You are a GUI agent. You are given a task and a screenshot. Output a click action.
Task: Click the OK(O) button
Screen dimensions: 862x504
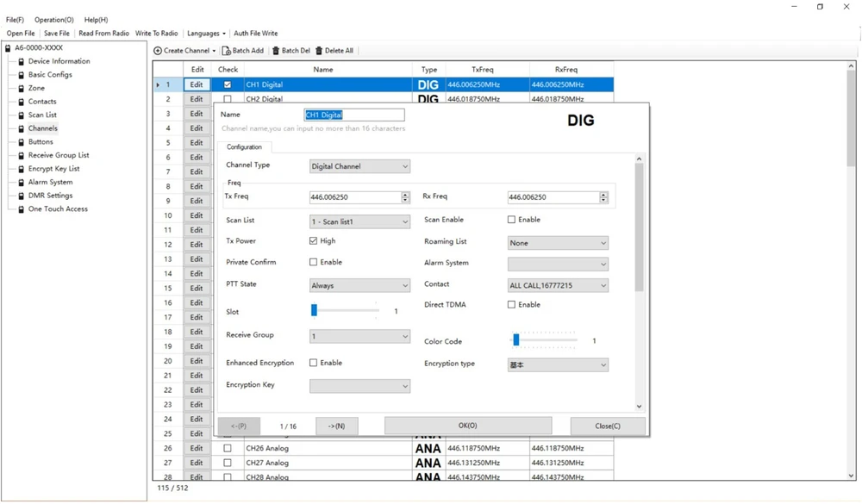[468, 426]
